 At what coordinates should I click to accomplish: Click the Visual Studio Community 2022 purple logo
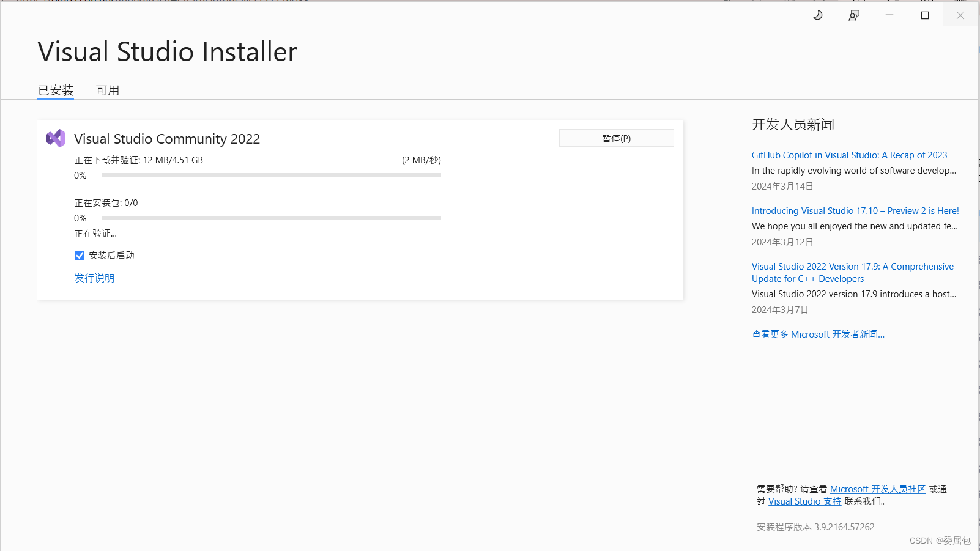click(56, 138)
